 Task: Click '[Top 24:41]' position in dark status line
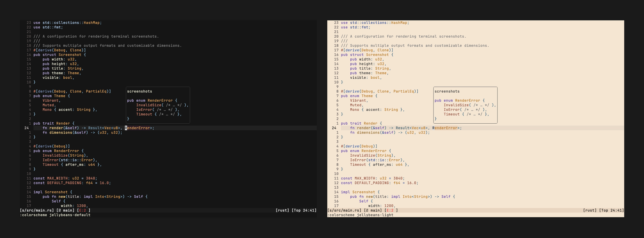(x=304, y=211)
